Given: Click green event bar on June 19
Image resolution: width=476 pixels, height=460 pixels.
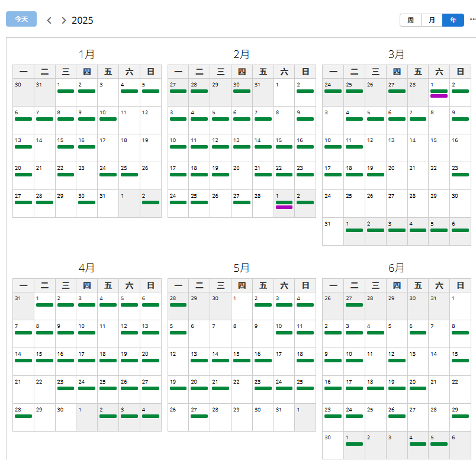Looking at the screenshot, I should (397, 388).
